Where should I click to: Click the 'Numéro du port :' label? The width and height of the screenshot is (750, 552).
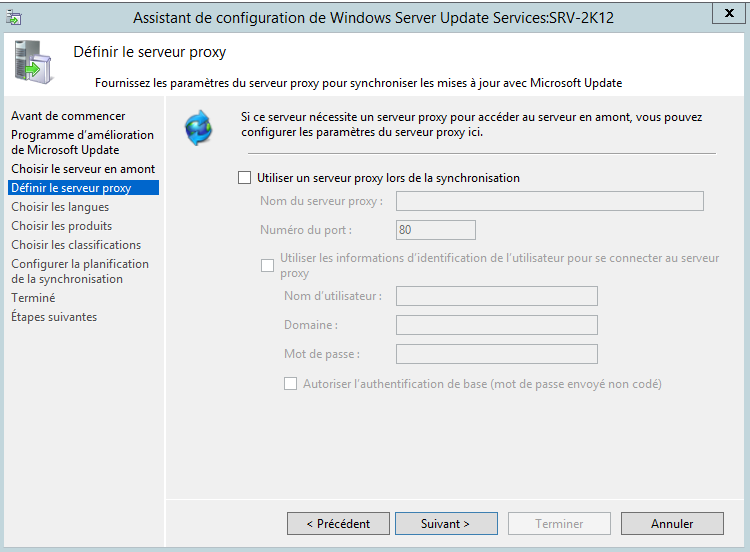point(306,230)
